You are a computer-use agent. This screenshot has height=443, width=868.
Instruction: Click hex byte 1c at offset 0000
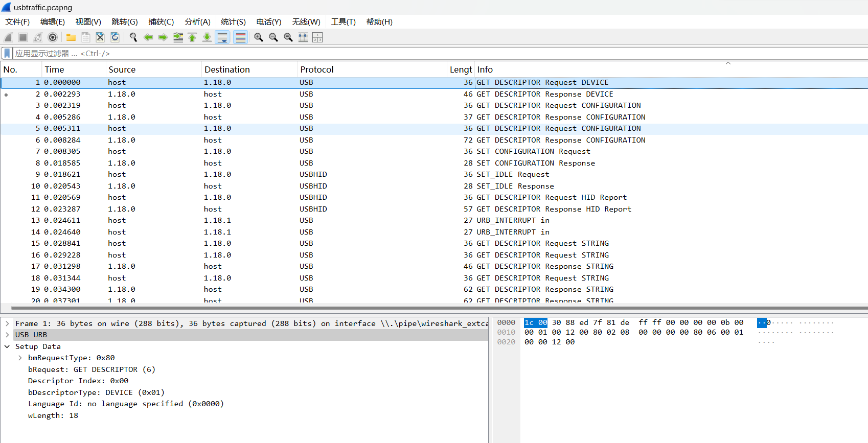529,322
